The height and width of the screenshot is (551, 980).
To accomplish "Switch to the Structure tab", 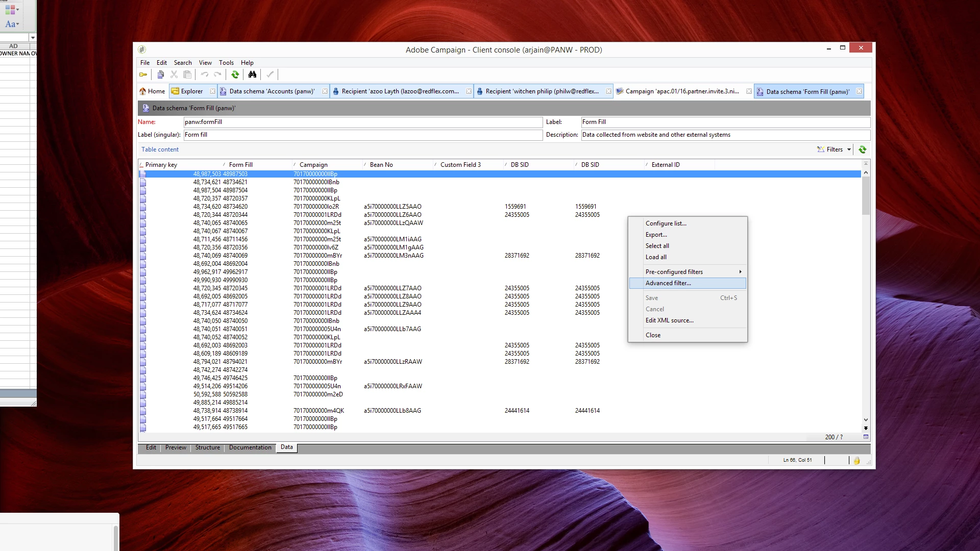I will click(x=207, y=447).
